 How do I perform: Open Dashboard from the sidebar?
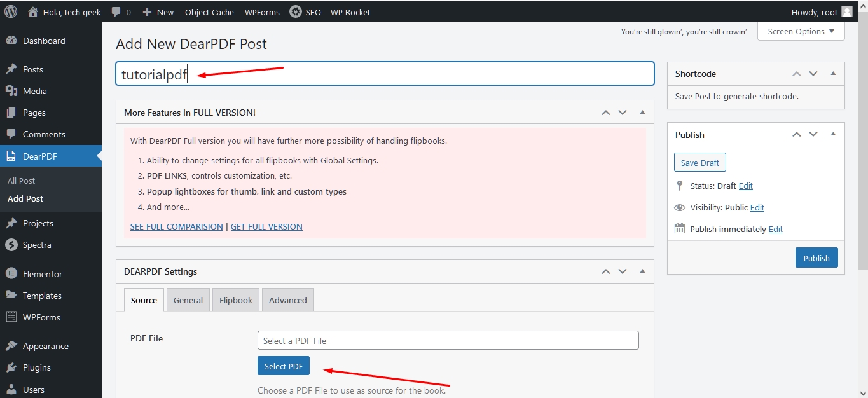44,41
